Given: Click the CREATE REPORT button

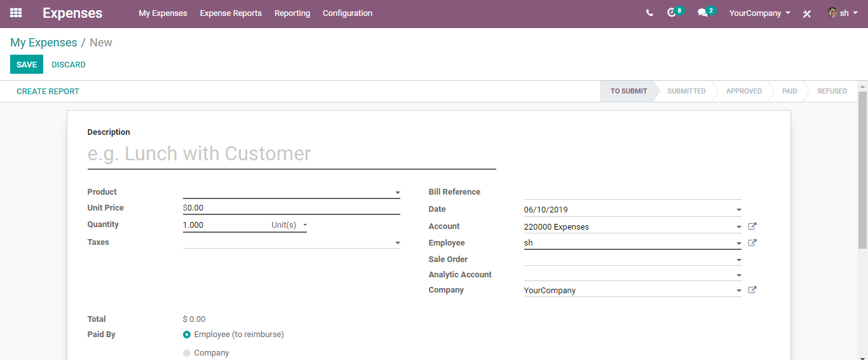Looking at the screenshot, I should point(48,92).
